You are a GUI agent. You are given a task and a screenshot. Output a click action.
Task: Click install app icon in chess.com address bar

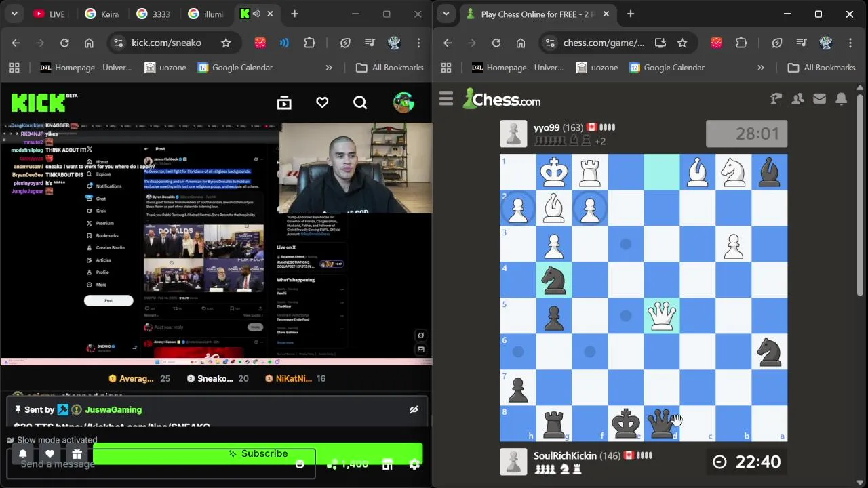(x=660, y=43)
